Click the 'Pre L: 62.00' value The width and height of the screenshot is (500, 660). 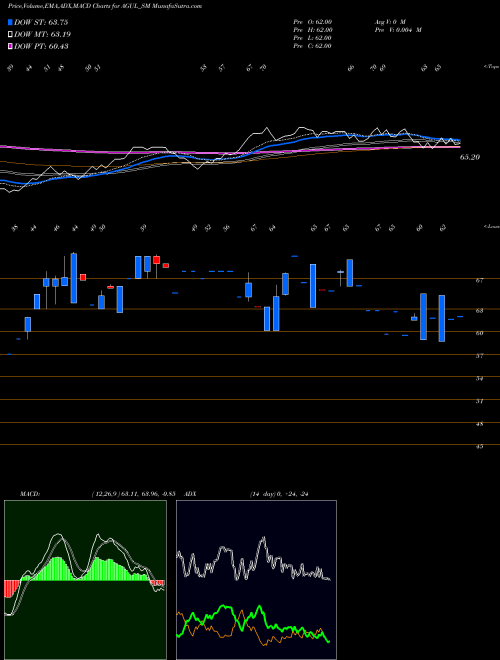[314, 38]
